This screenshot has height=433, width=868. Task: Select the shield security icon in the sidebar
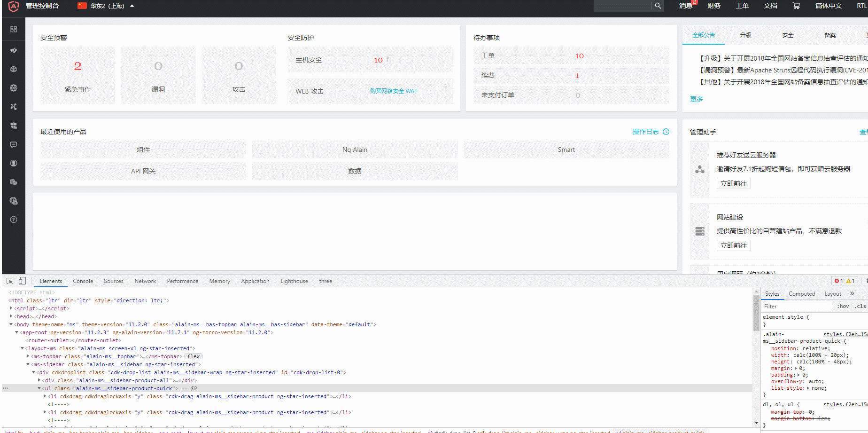tap(14, 125)
